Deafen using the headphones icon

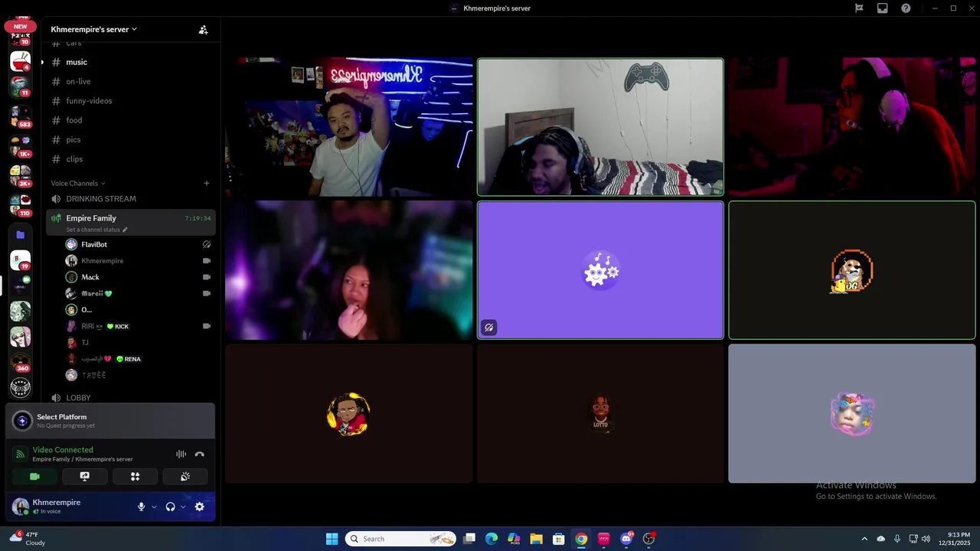(170, 507)
